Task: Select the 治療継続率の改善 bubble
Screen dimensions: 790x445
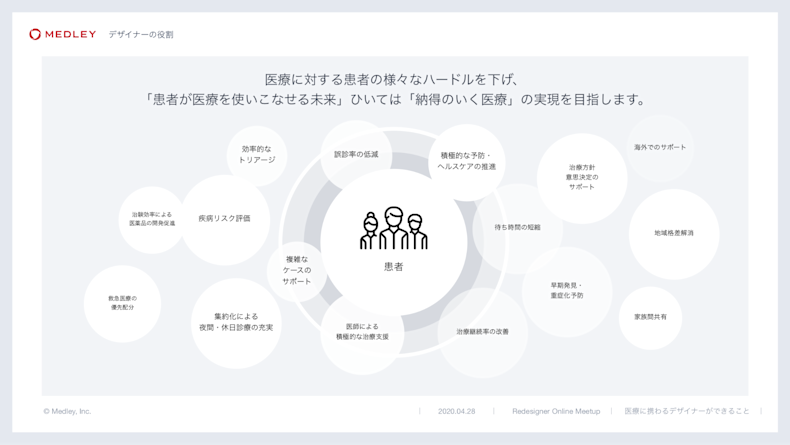Action: (483, 332)
